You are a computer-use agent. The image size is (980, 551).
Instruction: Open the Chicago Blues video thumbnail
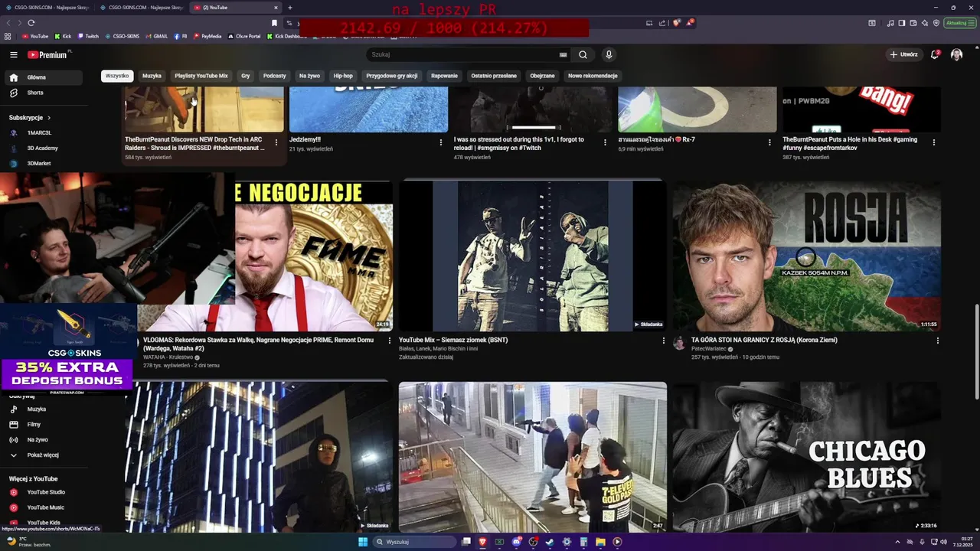click(807, 457)
